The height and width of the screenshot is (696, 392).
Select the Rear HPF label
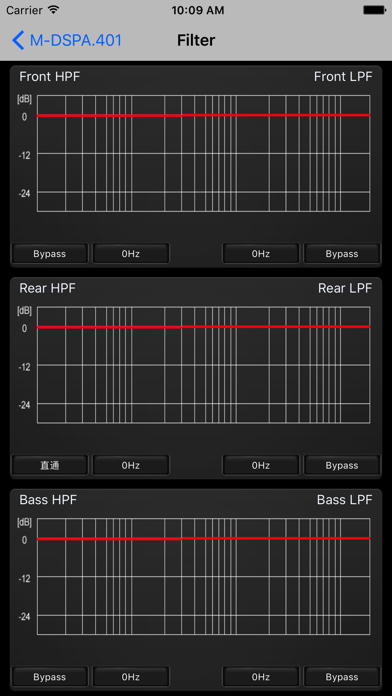(48, 288)
